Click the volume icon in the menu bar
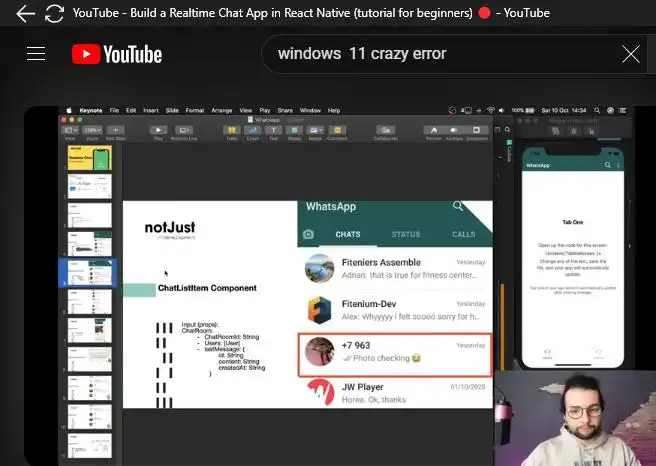 click(501, 110)
